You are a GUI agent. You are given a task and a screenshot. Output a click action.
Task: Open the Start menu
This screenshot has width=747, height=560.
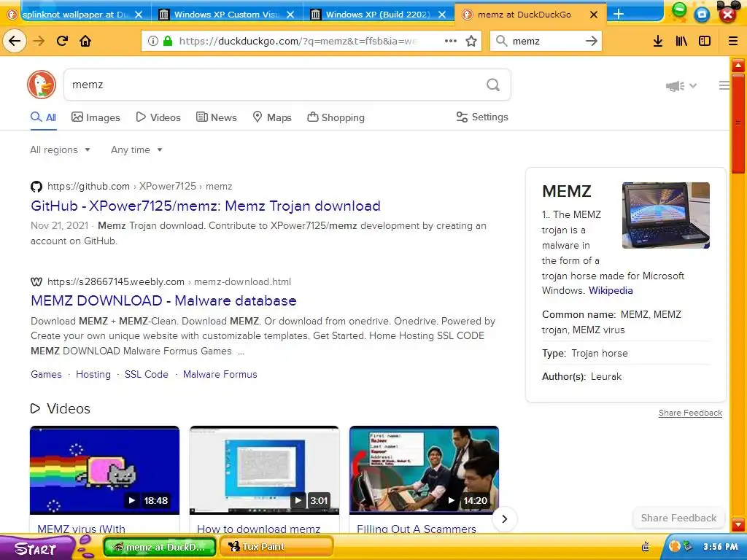coord(36,548)
